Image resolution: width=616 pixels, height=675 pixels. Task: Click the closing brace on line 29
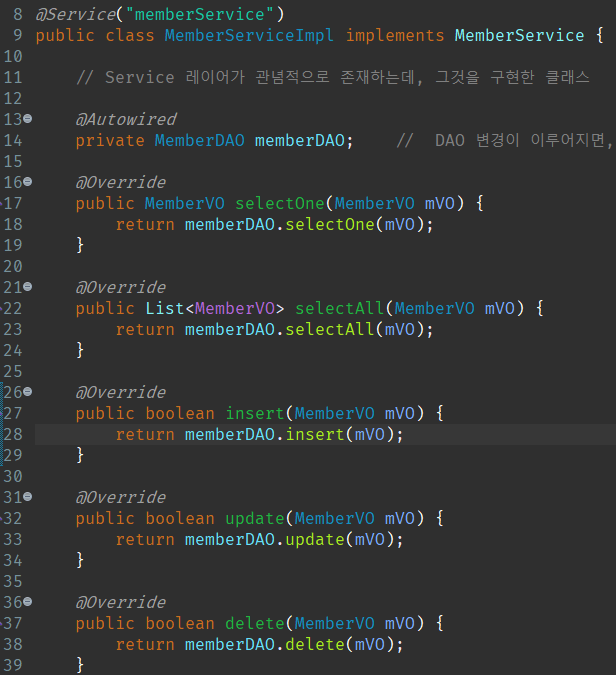coord(80,455)
